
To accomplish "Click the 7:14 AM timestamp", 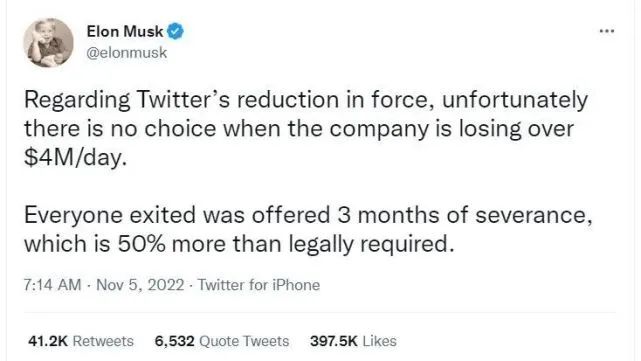I will click(x=52, y=285).
